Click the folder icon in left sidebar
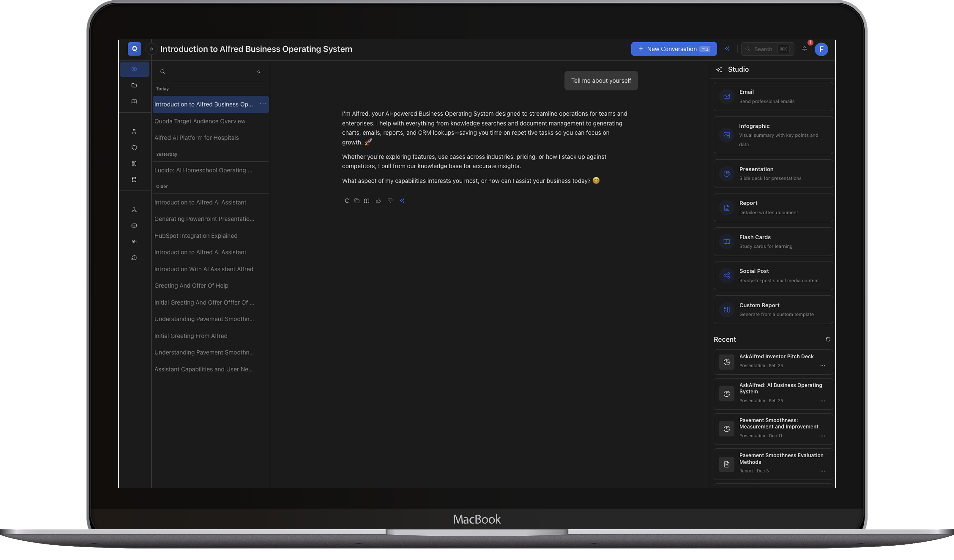 134,85
